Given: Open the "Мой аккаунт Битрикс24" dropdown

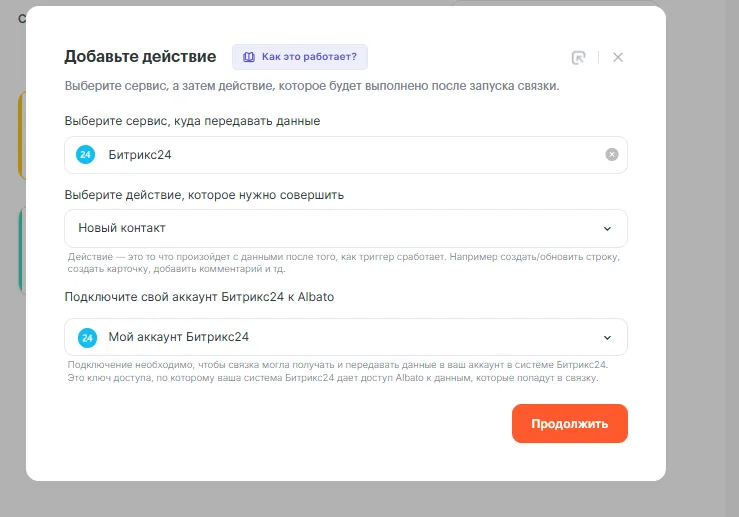Looking at the screenshot, I should 345,337.
